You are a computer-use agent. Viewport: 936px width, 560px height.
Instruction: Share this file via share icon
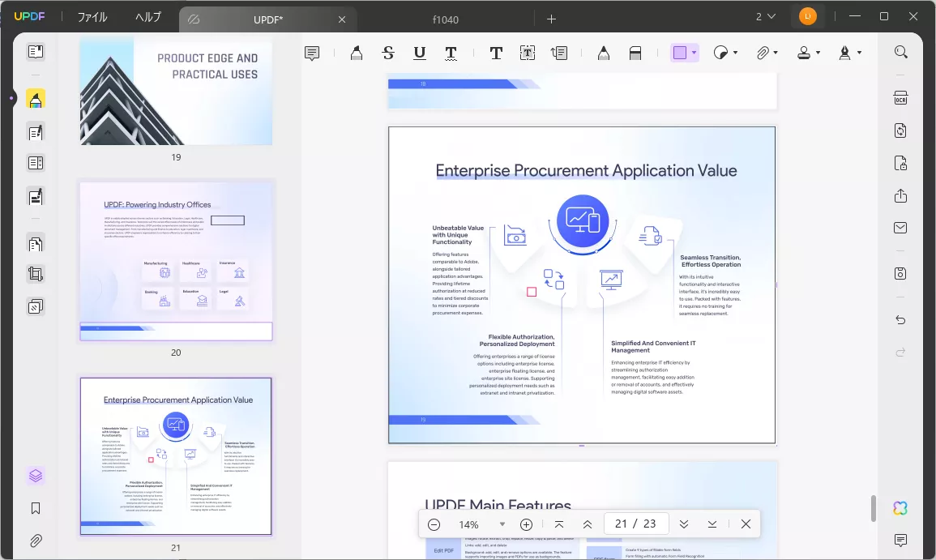pyautogui.click(x=901, y=196)
